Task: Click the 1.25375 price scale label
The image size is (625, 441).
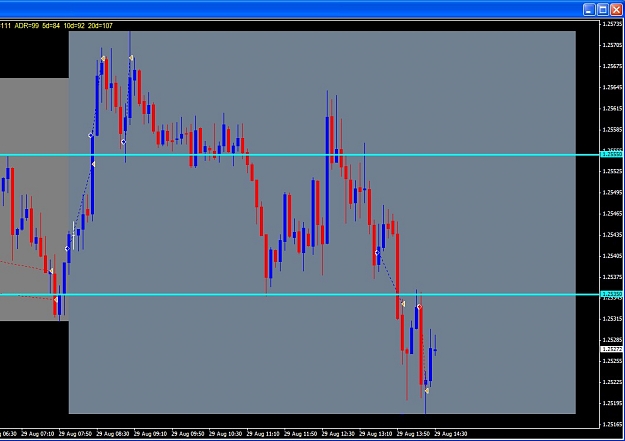Action: pyautogui.click(x=612, y=277)
